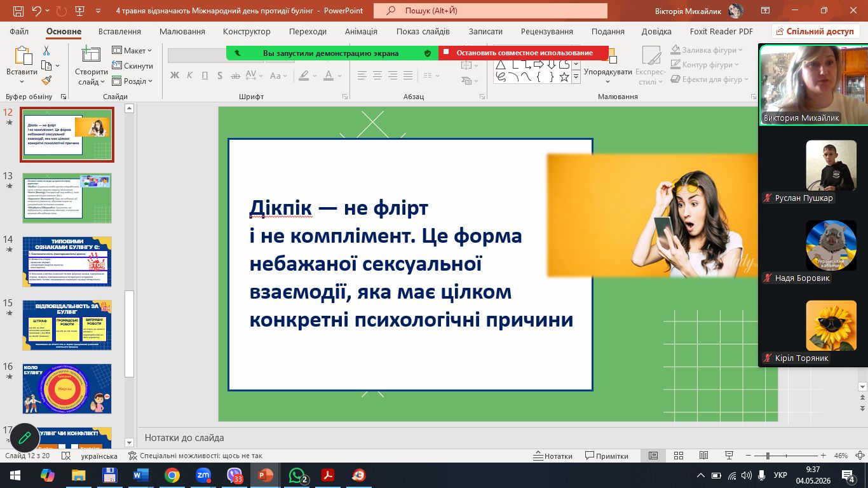Open the Файл menu

[19, 32]
